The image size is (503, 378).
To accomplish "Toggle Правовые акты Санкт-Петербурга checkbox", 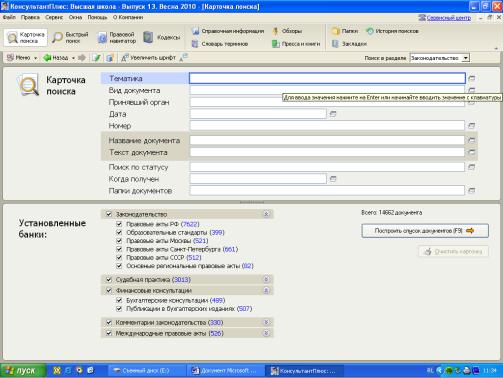I will point(119,249).
